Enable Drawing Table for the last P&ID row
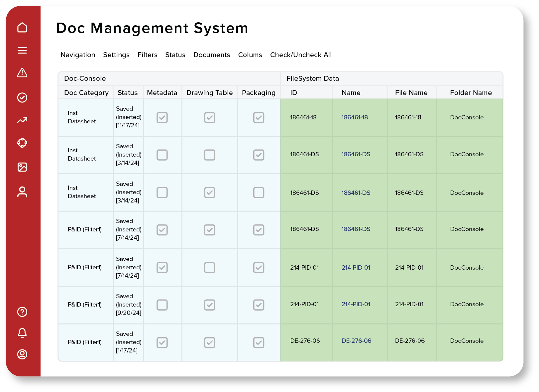The height and width of the screenshot is (392, 539). point(209,342)
